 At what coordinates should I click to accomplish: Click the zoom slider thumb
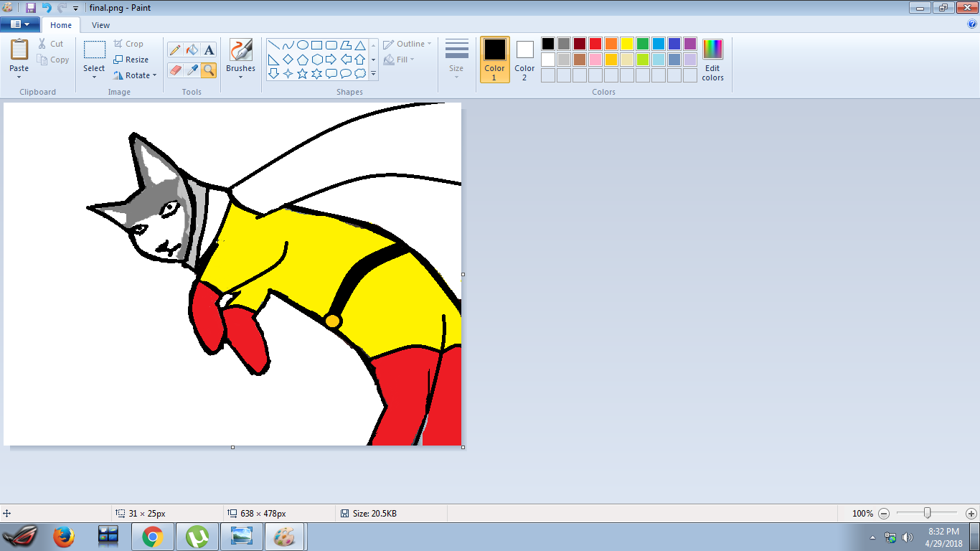pyautogui.click(x=928, y=513)
